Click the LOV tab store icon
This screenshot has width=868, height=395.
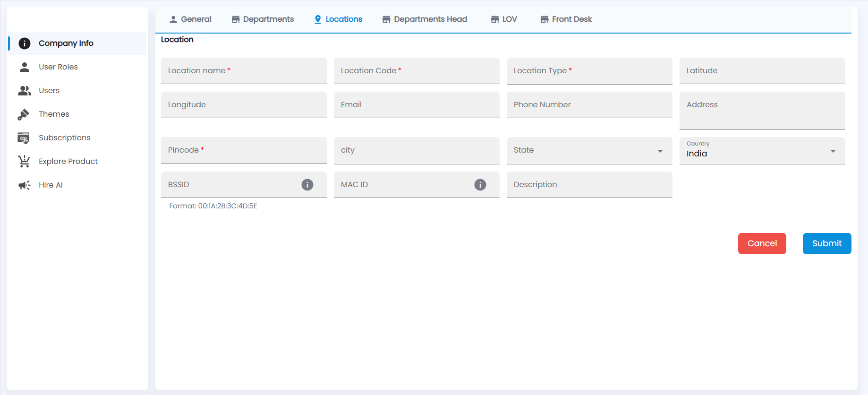coord(495,19)
